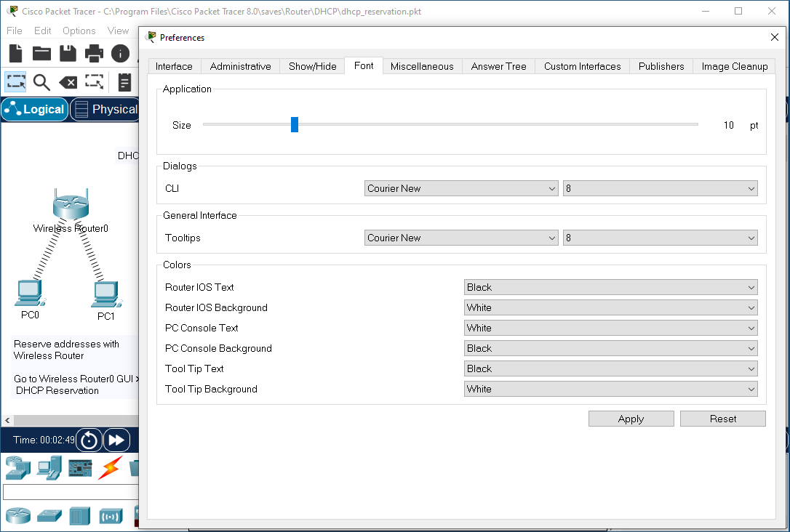Switch to the Image Cleanup tab
Viewport: 790px width, 532px height.
735,66
